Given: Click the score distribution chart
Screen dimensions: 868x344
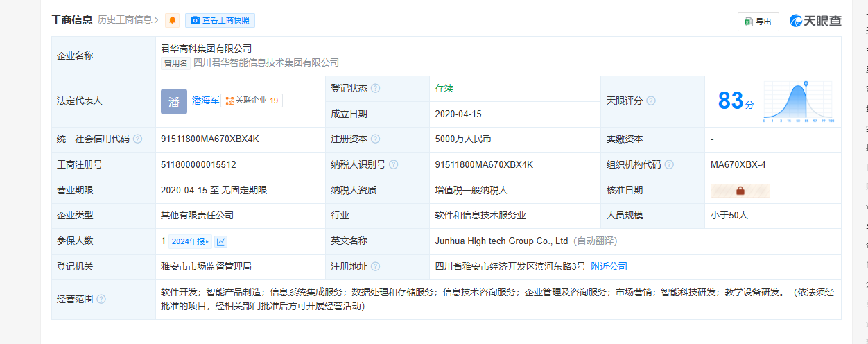Looking at the screenshot, I should [x=799, y=101].
